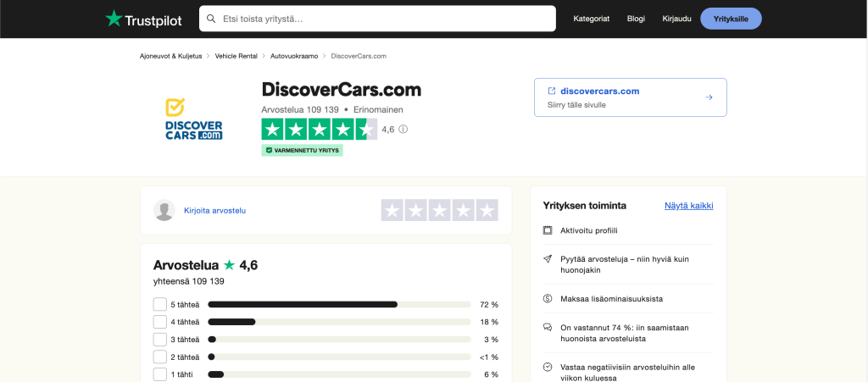Image resolution: width=868 pixels, height=382 pixels.
Task: Tick the 1 tähti filter checkbox
Action: 160,374
